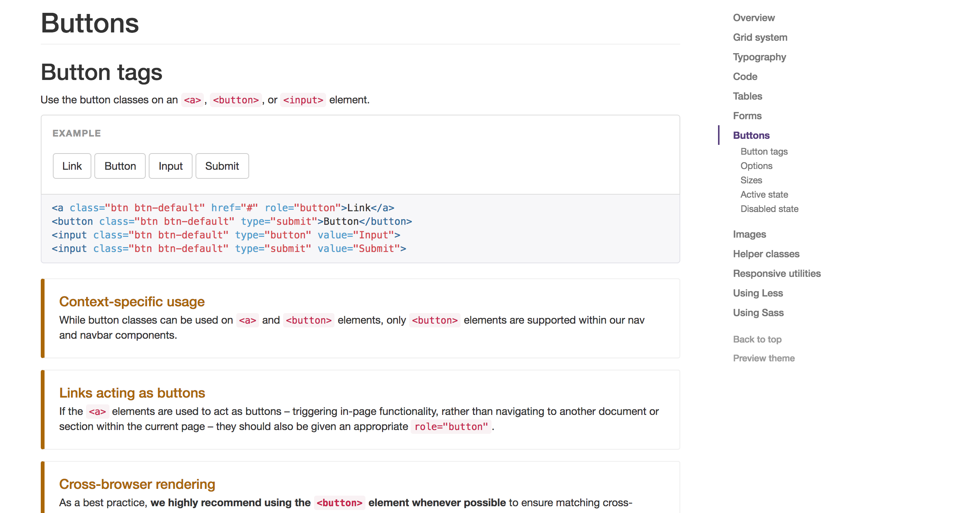Click the role="button" inline code

tap(451, 427)
